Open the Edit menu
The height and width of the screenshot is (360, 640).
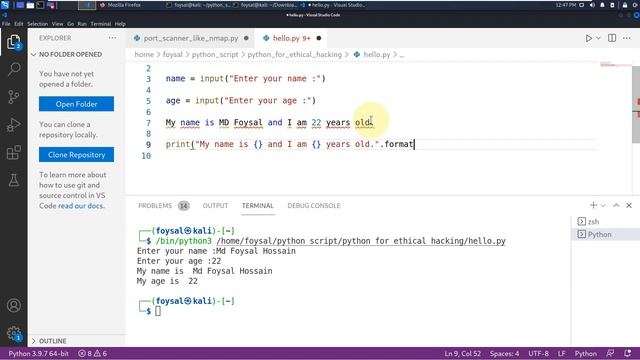(19, 24)
